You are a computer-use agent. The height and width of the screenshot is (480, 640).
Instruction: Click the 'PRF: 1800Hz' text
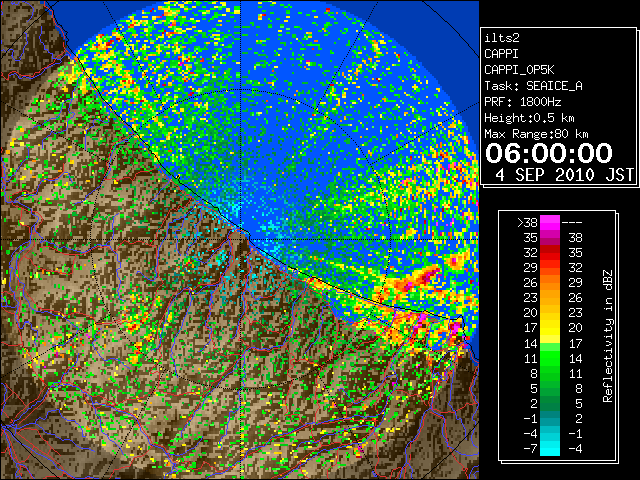pos(522,102)
